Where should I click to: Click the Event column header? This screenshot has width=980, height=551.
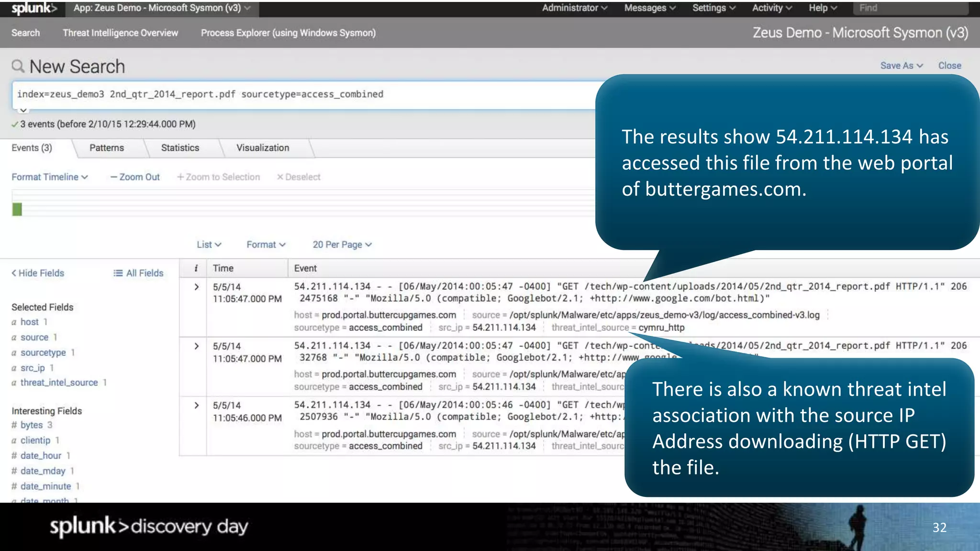click(x=305, y=268)
